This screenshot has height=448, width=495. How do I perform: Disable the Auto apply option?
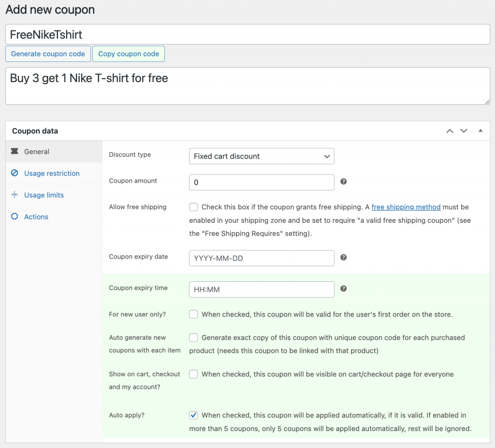pyautogui.click(x=193, y=415)
